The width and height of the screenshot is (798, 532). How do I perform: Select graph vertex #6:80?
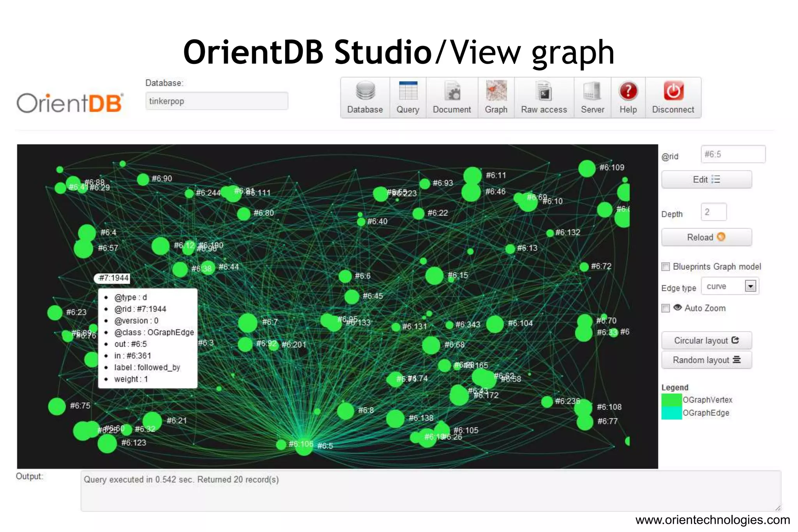(244, 214)
